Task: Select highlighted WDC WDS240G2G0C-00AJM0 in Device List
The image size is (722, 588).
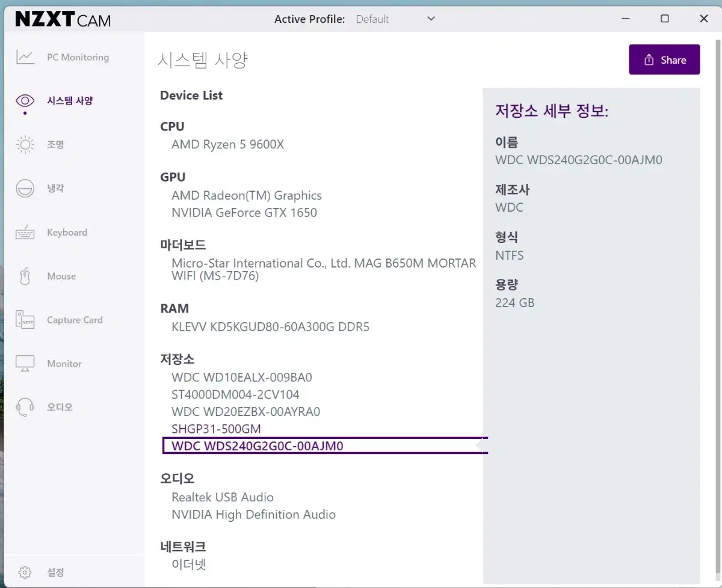Action: point(325,446)
